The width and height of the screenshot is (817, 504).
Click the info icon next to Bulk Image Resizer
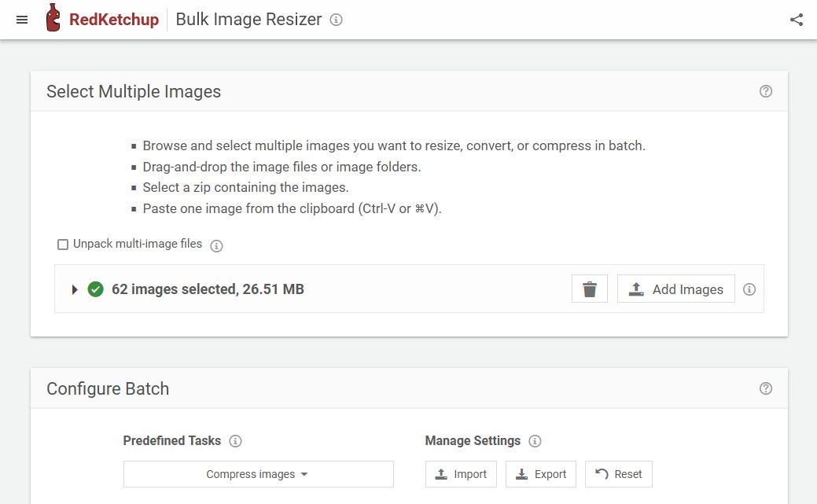(337, 20)
